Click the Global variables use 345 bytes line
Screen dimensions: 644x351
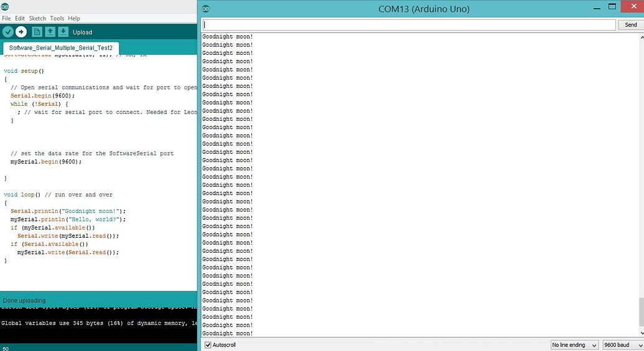99,323
